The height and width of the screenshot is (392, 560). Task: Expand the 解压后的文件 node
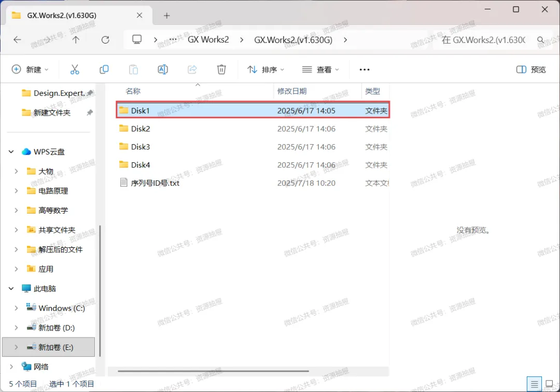coord(16,249)
